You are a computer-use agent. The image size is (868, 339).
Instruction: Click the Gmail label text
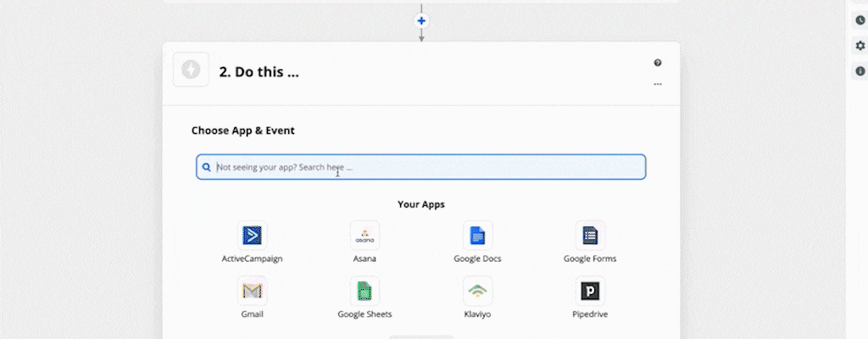click(253, 314)
